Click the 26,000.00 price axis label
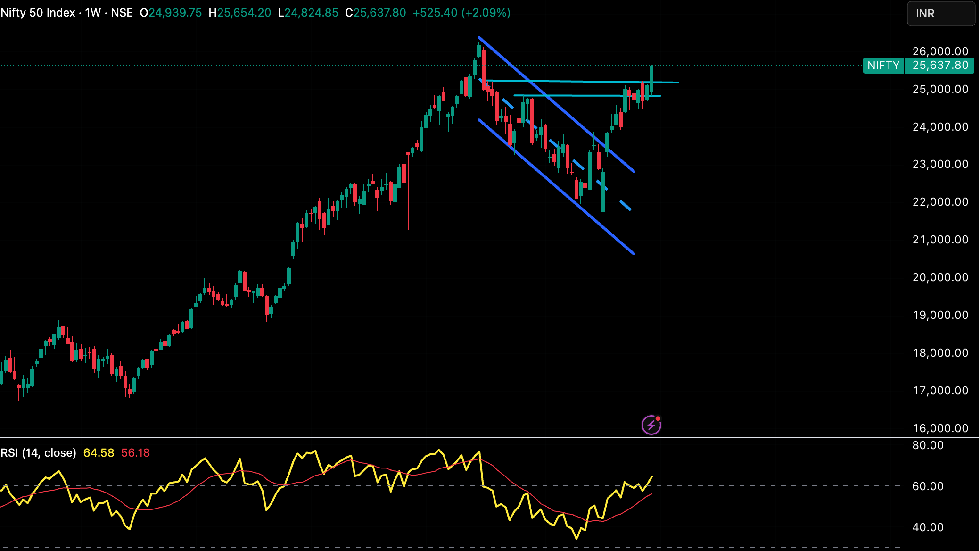Image resolution: width=980 pixels, height=551 pixels. [940, 51]
